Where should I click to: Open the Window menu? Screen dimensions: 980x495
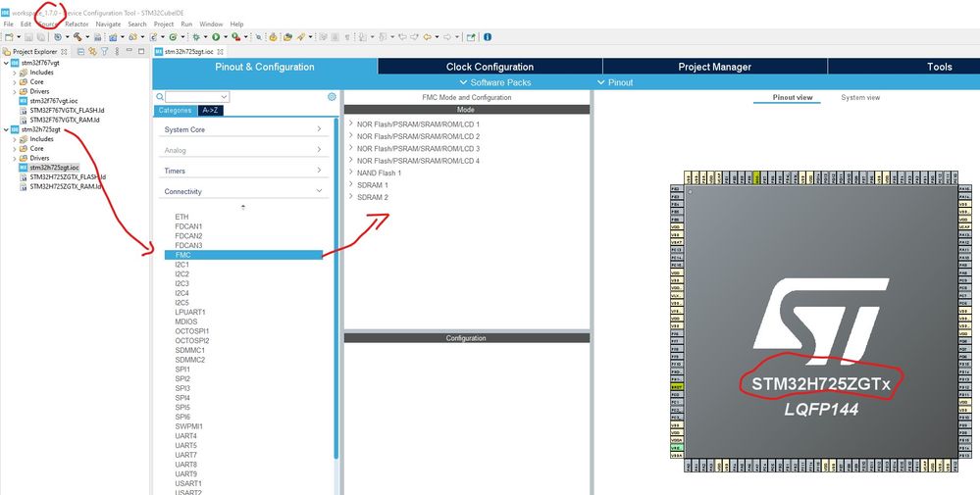211,24
